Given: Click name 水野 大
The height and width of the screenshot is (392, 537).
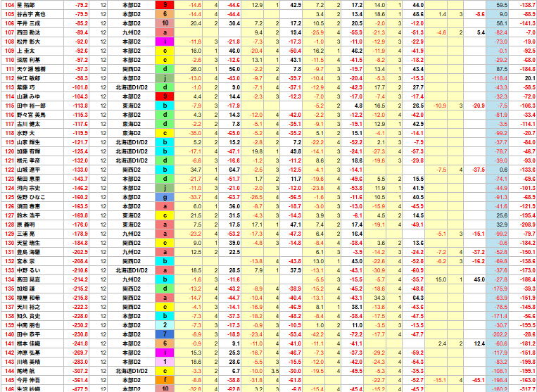Looking at the screenshot, I should [x=25, y=133].
